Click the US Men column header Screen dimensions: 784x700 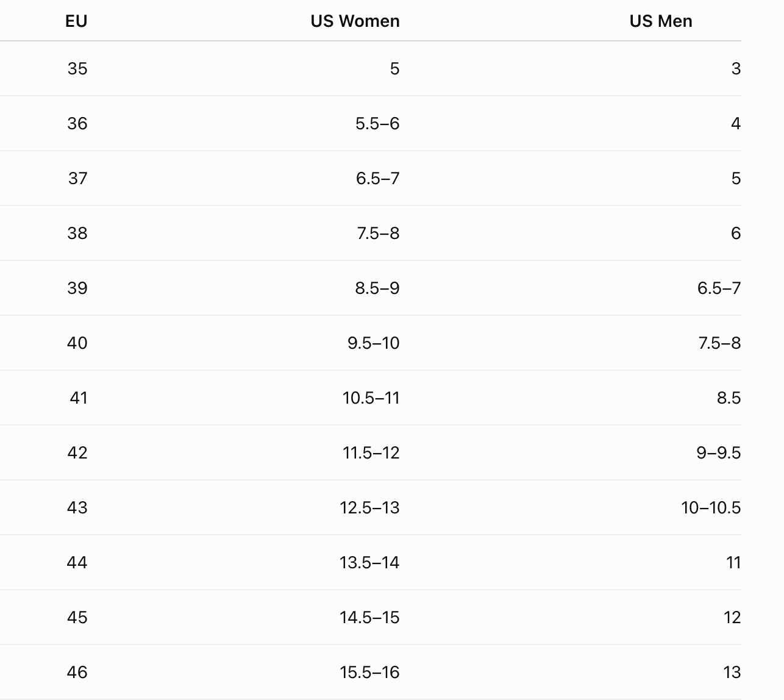point(661,21)
